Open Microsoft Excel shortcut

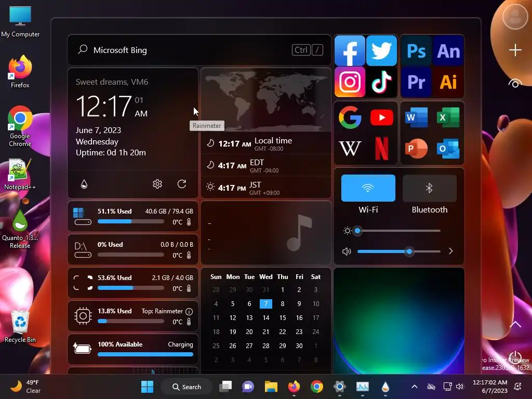[x=448, y=117]
